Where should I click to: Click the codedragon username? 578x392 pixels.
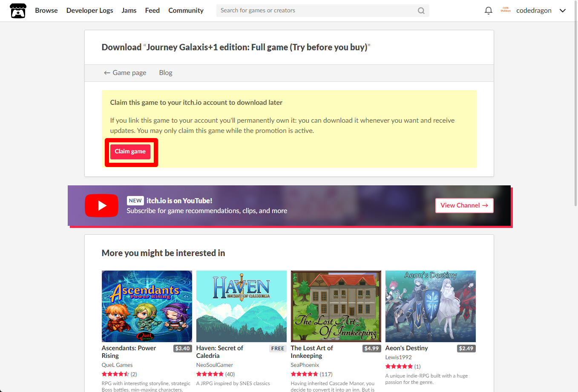click(x=534, y=11)
